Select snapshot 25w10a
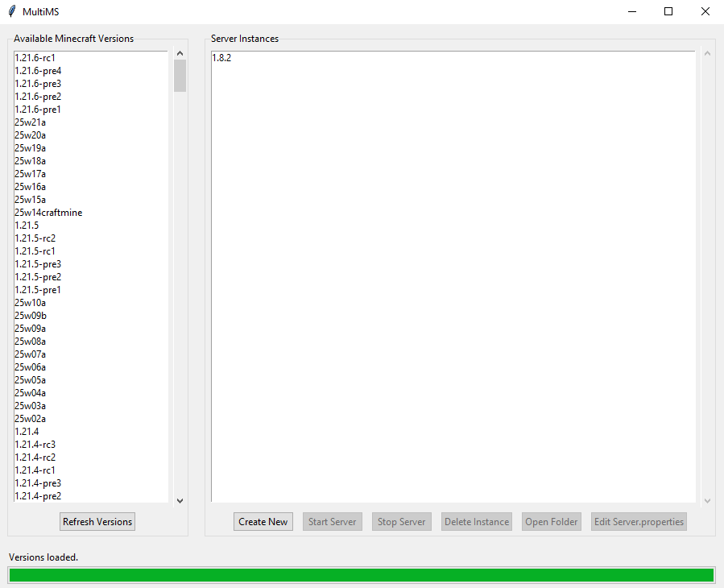 tap(90, 304)
